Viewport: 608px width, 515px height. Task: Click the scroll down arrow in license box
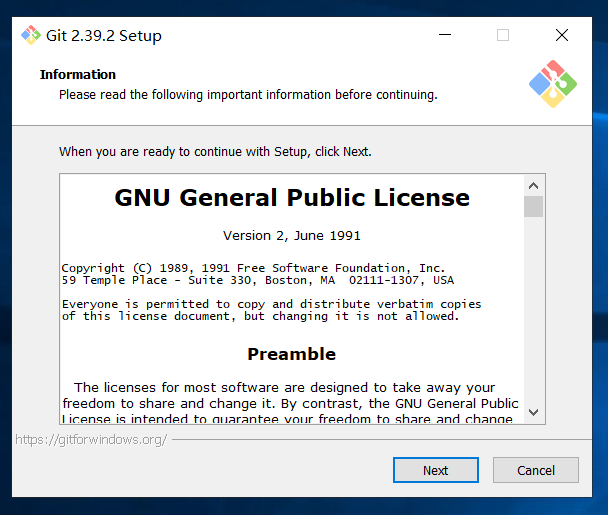click(x=534, y=412)
